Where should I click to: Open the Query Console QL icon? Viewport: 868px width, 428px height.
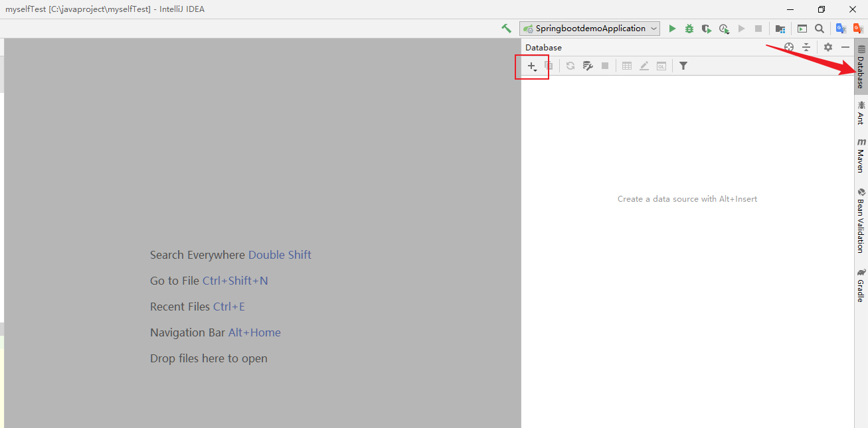[x=661, y=66]
